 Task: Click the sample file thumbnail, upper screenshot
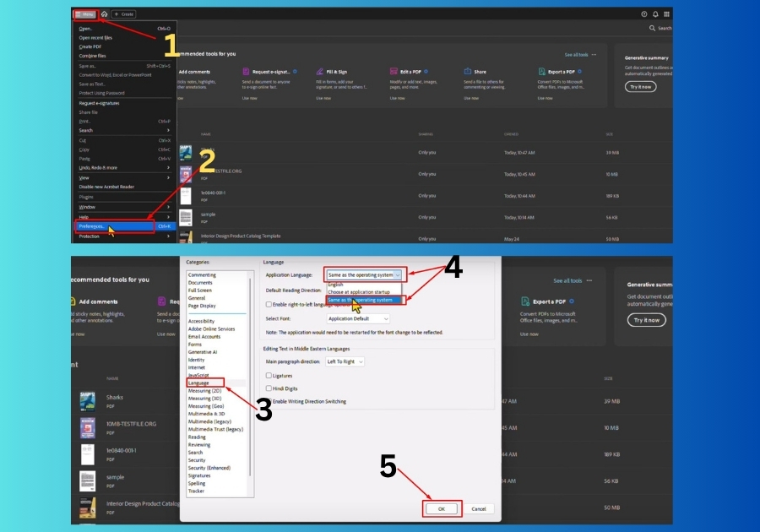click(x=186, y=218)
